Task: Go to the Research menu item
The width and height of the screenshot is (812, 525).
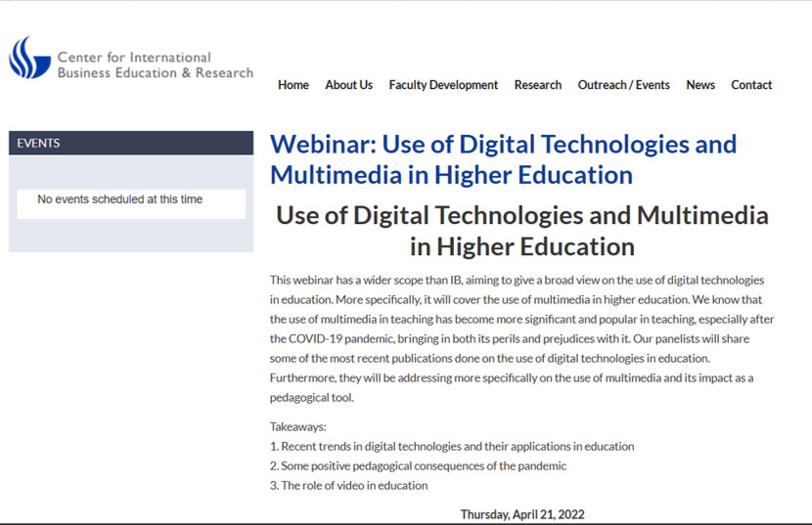Action: click(x=537, y=85)
